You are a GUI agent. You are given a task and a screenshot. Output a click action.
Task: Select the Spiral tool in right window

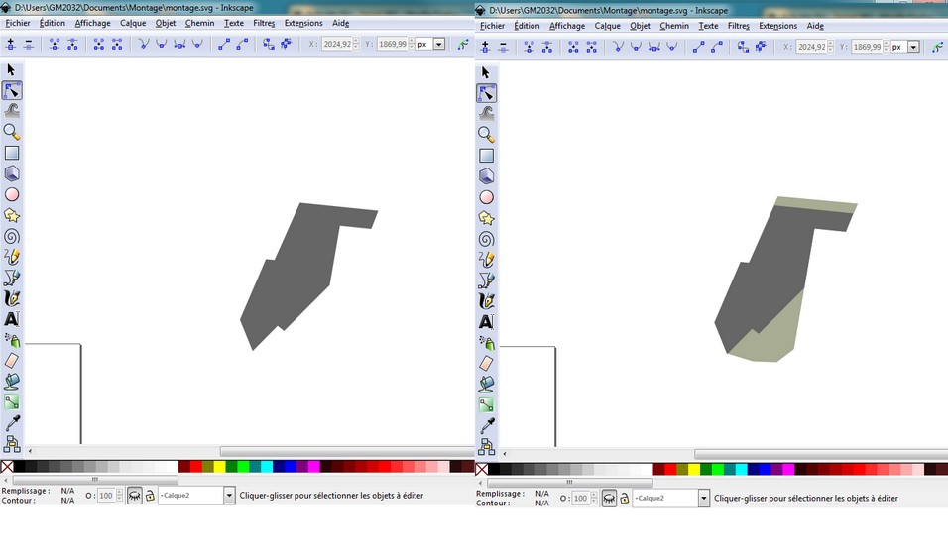click(486, 239)
